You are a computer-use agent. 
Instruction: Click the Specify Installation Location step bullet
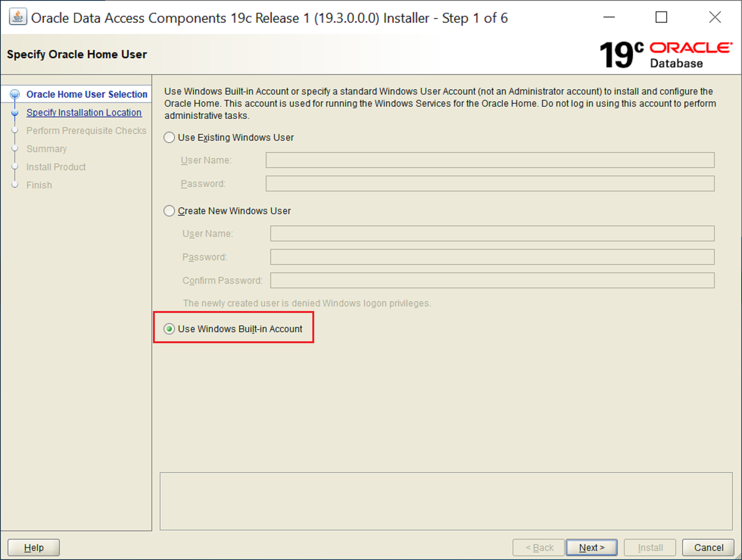point(15,112)
